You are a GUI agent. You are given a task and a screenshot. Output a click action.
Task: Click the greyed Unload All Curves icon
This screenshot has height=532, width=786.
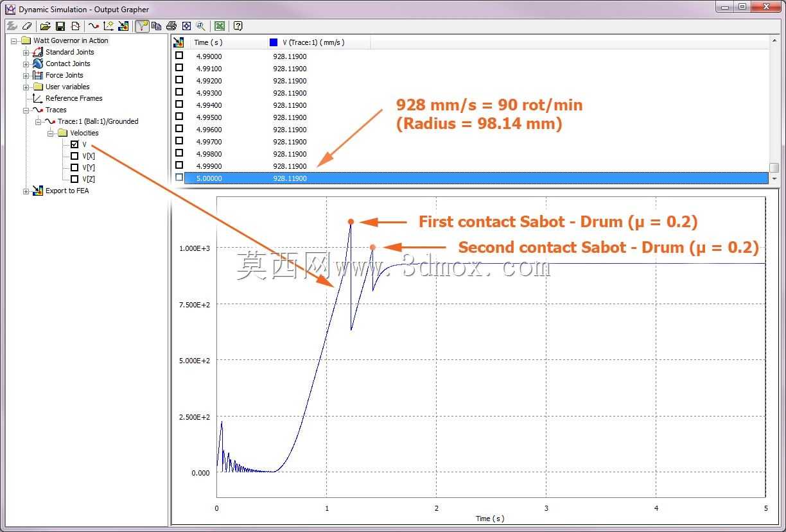tap(12, 26)
